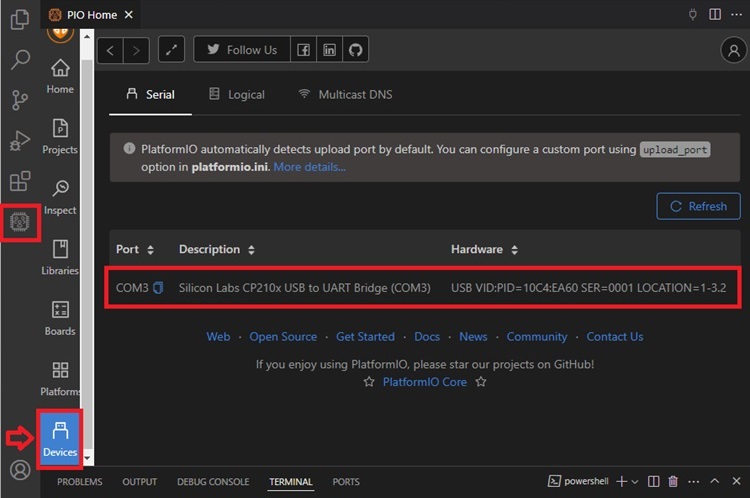
Task: Open Run and Debug view
Action: pos(20,141)
